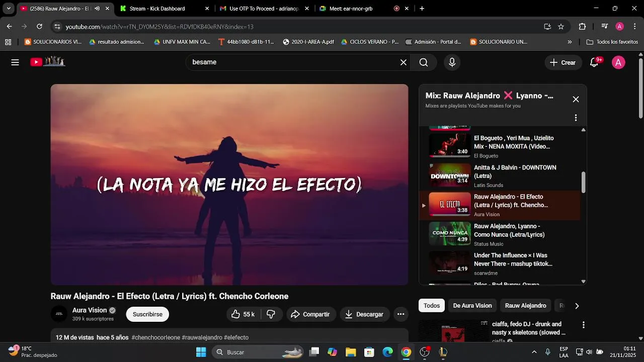Open Windows Start menu
This screenshot has width=644, height=362.
pos(201,352)
